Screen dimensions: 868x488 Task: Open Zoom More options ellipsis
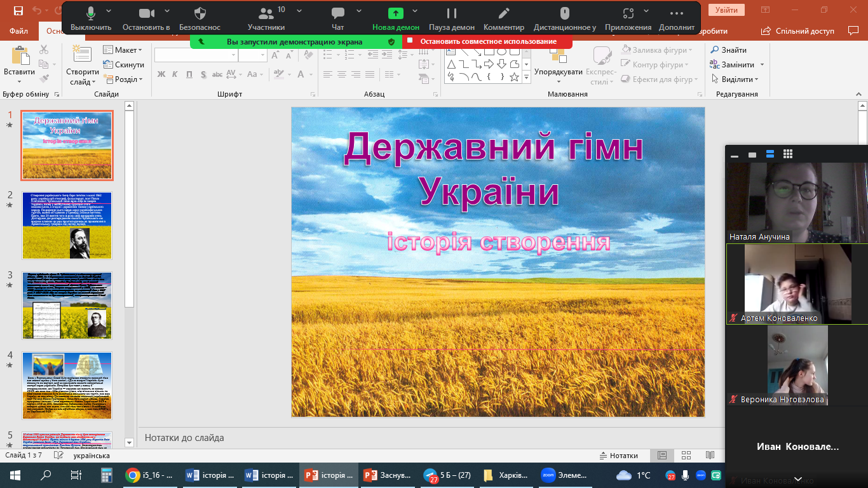point(677,18)
